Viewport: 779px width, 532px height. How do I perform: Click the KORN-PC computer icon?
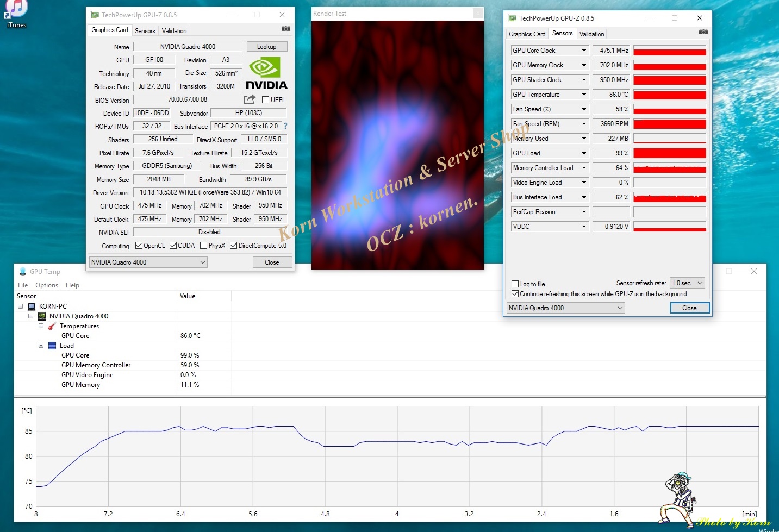coord(32,306)
